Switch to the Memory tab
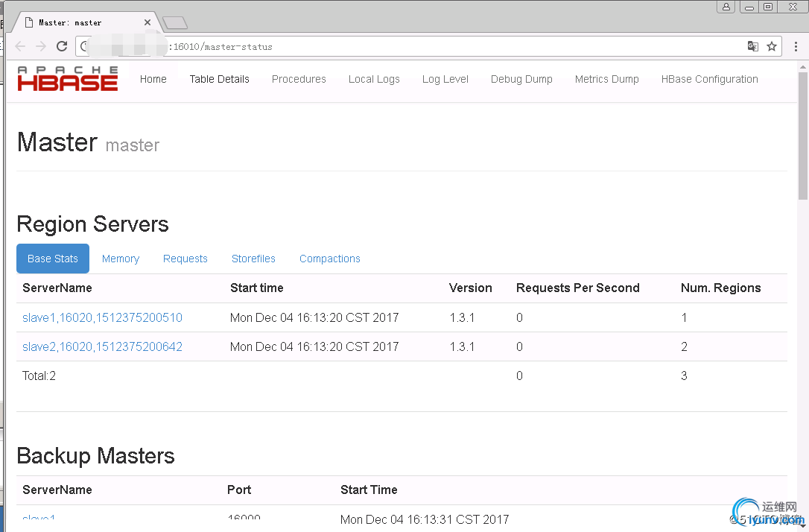The width and height of the screenshot is (809, 532). (x=121, y=259)
